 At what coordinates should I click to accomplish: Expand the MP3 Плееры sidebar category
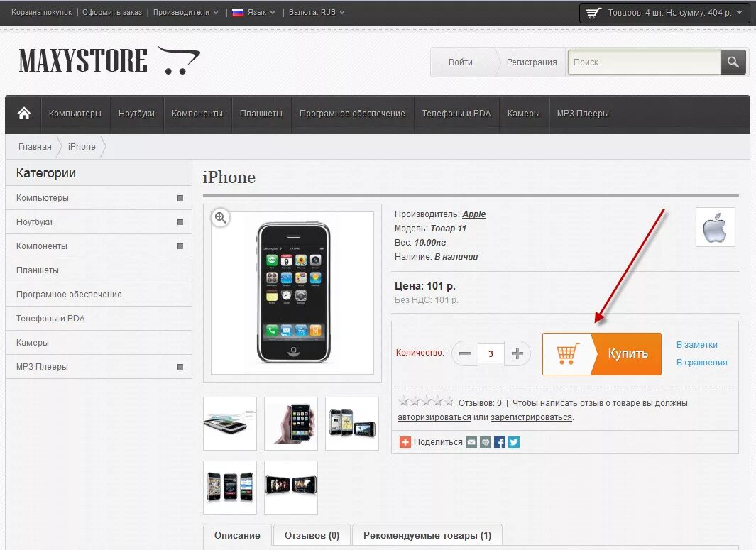coord(180,367)
